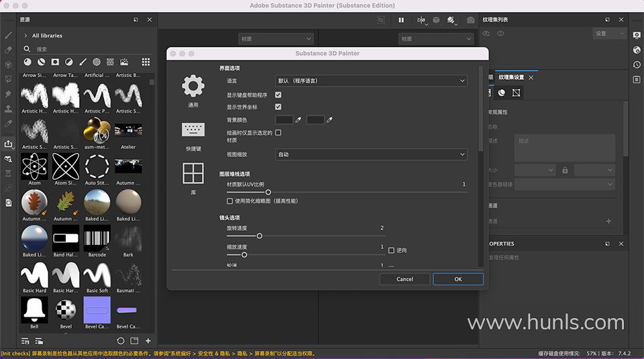
Task: Switch to the 纹理集设置 tab
Action: click(511, 77)
